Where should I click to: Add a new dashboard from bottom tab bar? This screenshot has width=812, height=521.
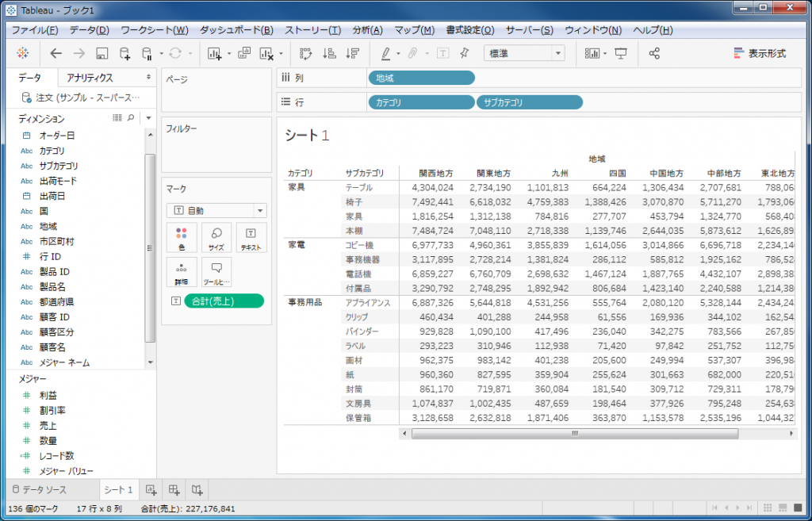click(x=174, y=489)
